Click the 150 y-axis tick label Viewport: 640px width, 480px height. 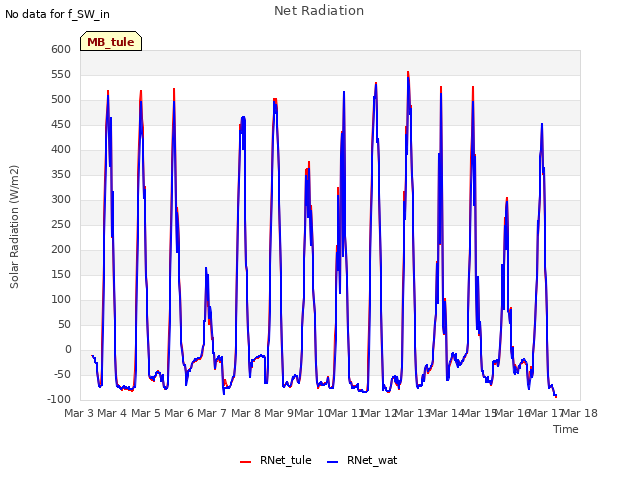coord(61,274)
